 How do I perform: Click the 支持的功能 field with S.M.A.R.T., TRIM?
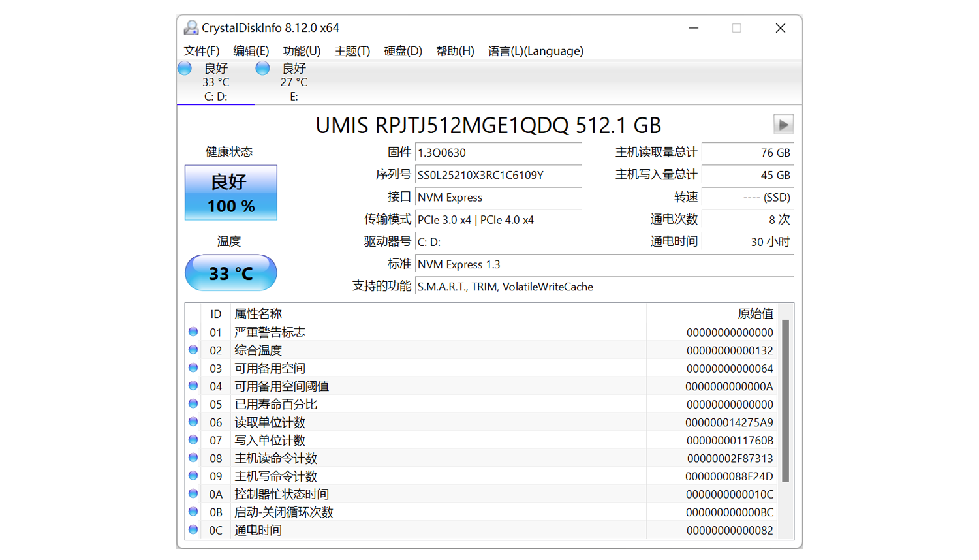click(604, 287)
